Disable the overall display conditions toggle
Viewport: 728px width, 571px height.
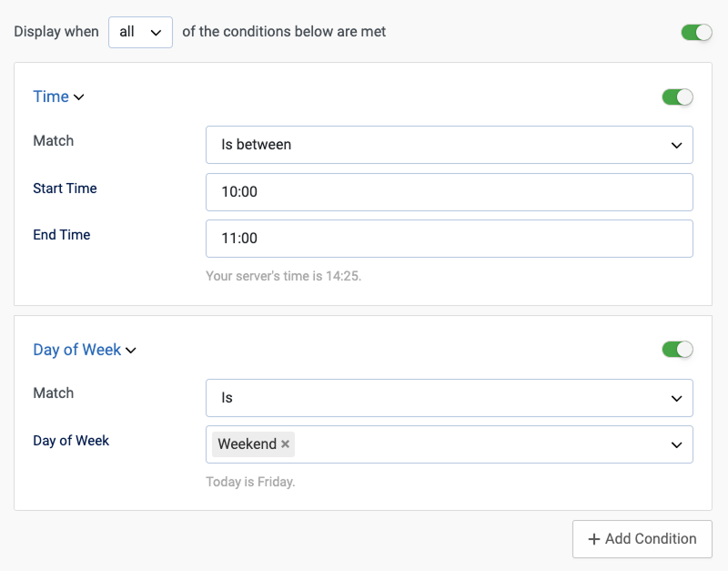coord(696,32)
